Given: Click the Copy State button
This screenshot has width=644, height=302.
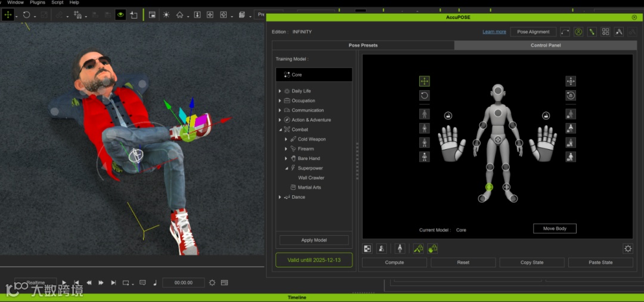Looking at the screenshot, I should (x=532, y=262).
